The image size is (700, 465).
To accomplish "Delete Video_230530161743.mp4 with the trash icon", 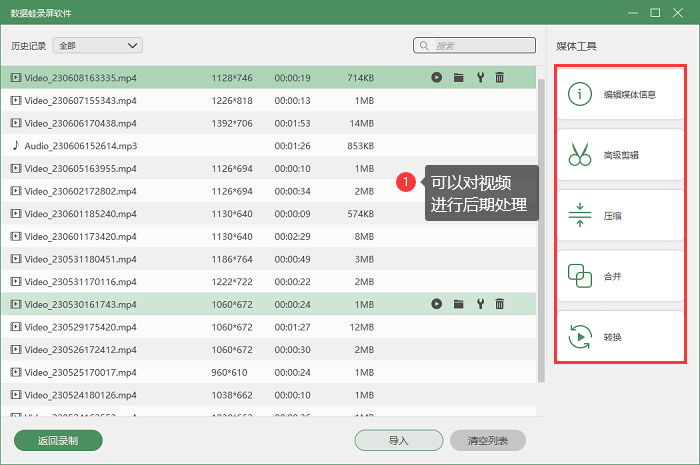I will pyautogui.click(x=500, y=304).
